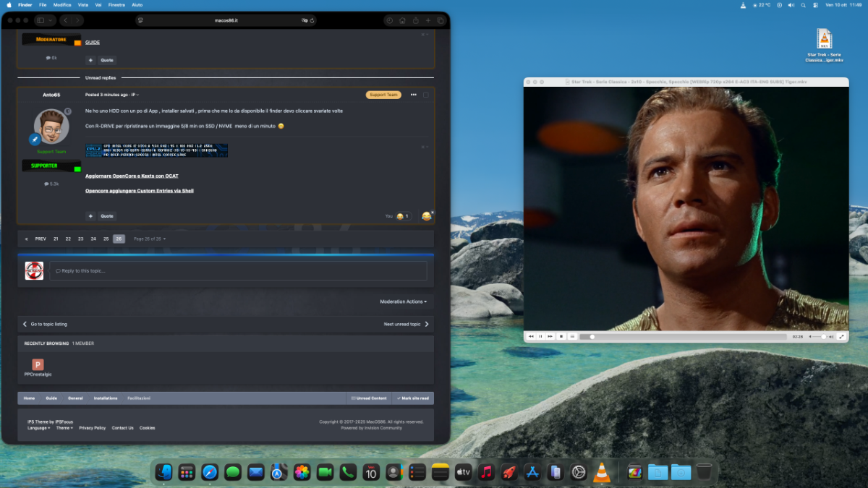The height and width of the screenshot is (488, 868).
Task: Show Safari tab overview
Action: click(441, 21)
